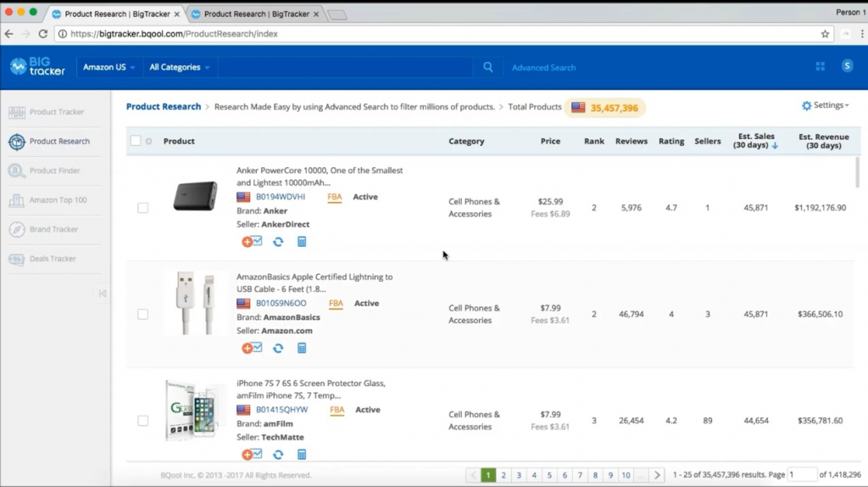868x487 pixels.
Task: Click the page number input field
Action: click(x=801, y=475)
